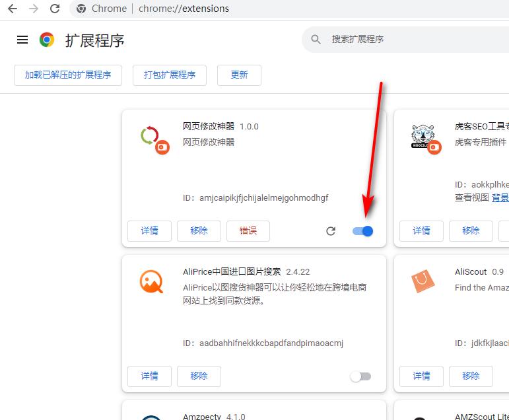Image resolution: width=509 pixels, height=420 pixels.
Task: Click the Chrome site info icon in address bar
Action: (x=81, y=9)
